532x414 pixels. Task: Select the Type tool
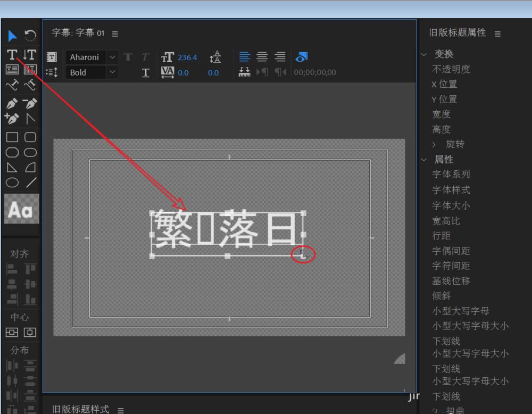point(11,54)
